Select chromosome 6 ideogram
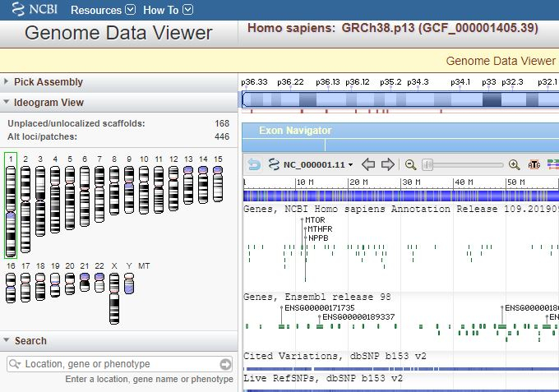Viewport: 559px width, 392px height. [85, 196]
